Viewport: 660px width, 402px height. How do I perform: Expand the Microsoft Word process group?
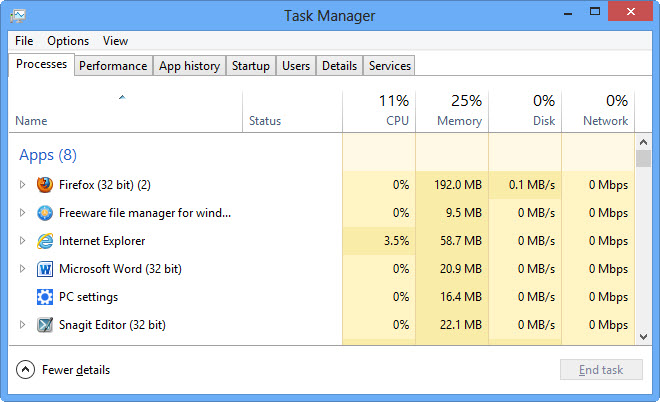click(22, 268)
